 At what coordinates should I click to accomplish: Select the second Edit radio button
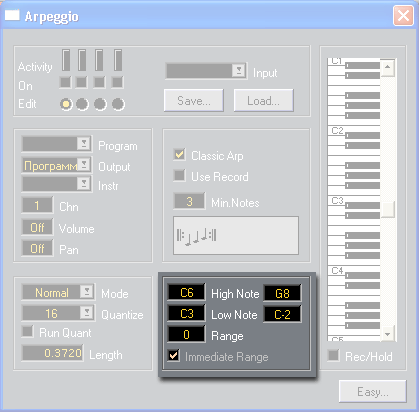coord(82,104)
